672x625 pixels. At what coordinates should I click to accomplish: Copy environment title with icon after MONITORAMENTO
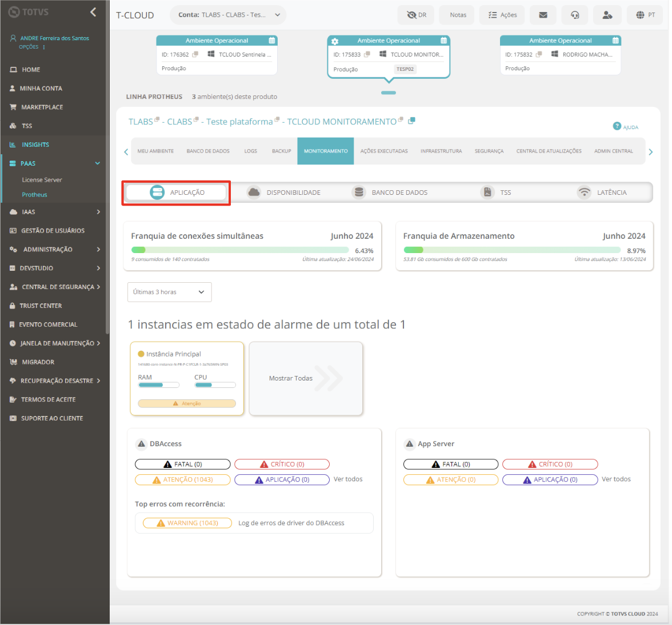point(413,121)
